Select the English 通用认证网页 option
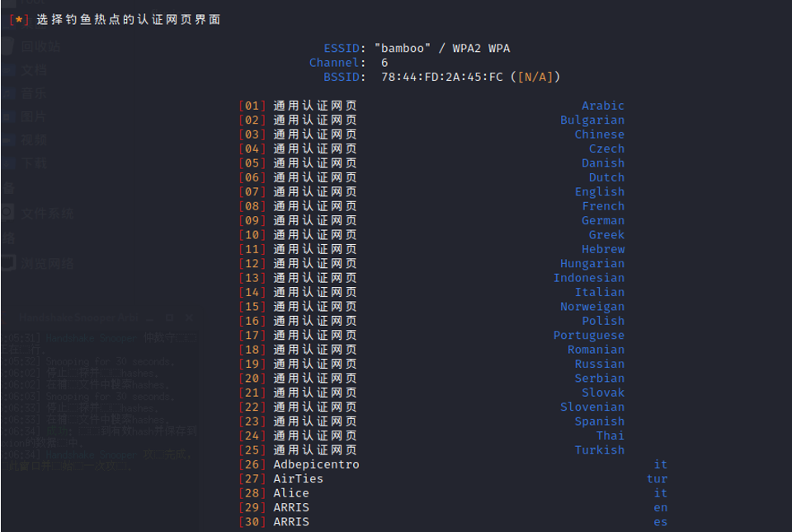792x532 pixels. click(x=313, y=191)
